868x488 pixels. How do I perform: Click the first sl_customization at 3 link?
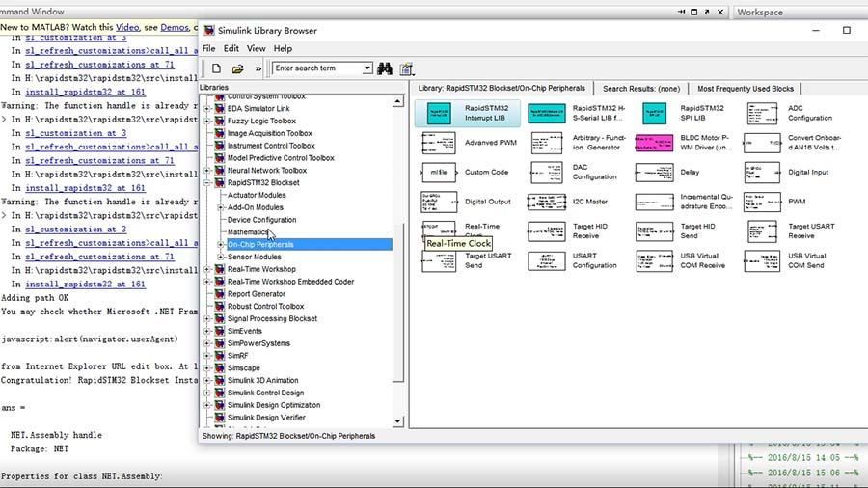[76, 37]
